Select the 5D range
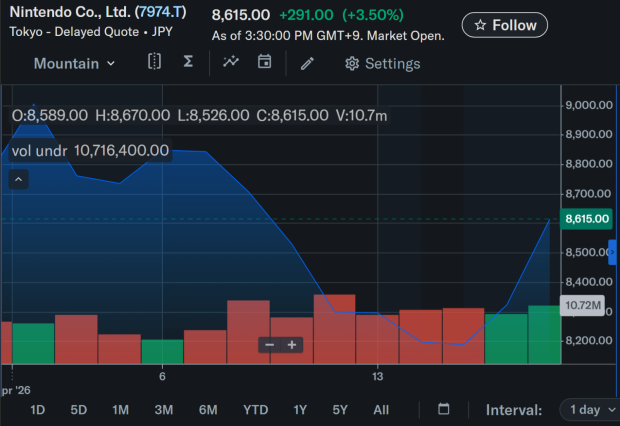Screen dimensions: 620x426 [x=79, y=410]
